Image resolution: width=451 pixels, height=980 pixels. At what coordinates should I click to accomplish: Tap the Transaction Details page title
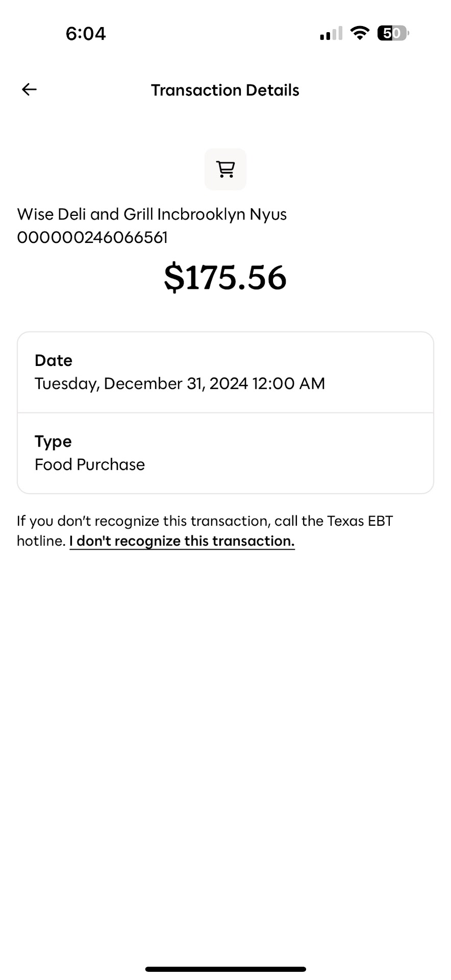(225, 90)
